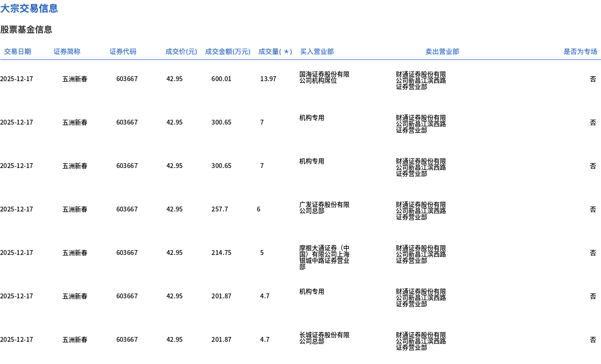Click 五洲新春 in the 600.01 row
This screenshot has width=601, height=364.
pyautogui.click(x=75, y=79)
